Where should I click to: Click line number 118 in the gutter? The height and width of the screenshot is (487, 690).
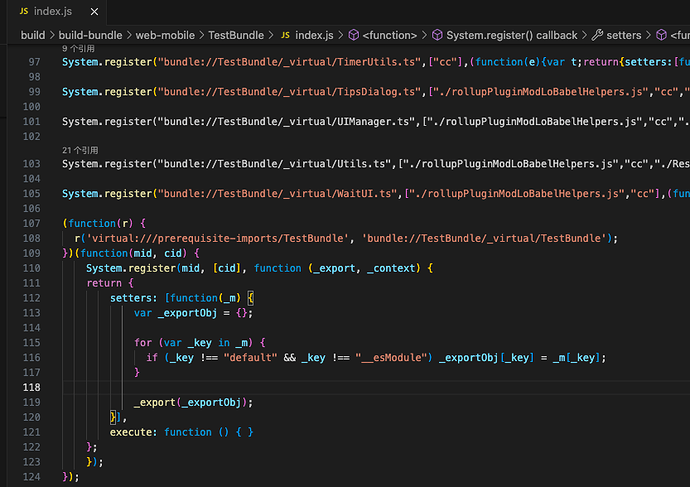(x=32, y=387)
